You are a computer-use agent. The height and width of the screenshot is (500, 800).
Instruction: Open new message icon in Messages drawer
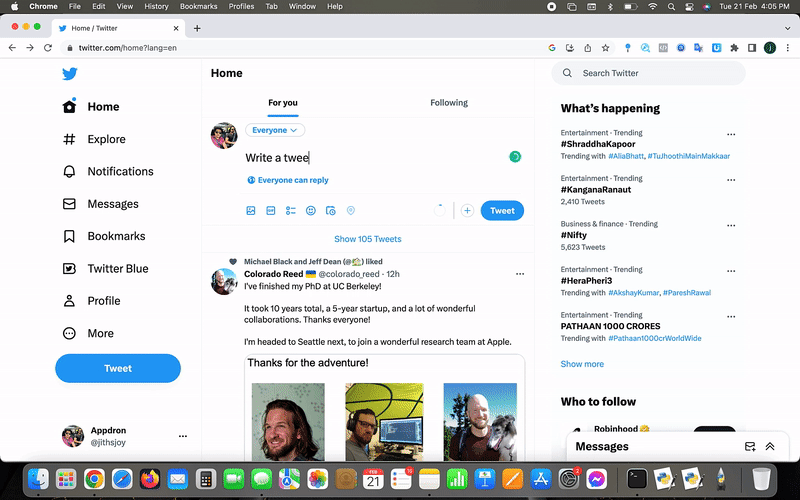[749, 447]
